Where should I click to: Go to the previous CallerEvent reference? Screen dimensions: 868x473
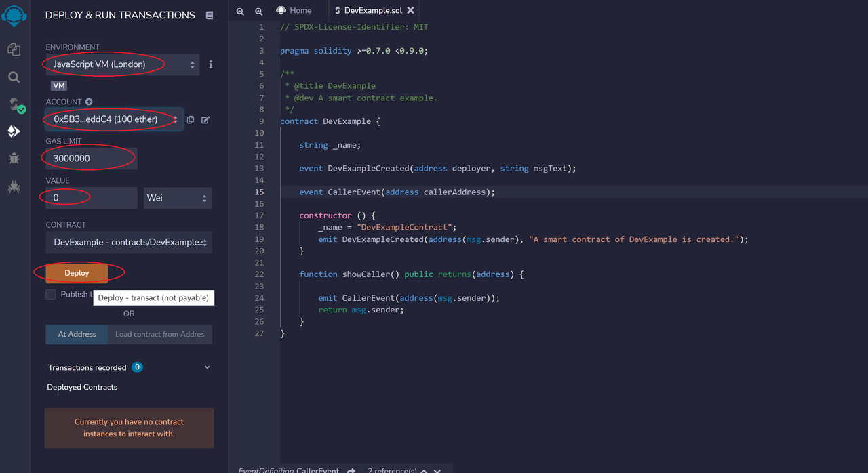pos(424,470)
